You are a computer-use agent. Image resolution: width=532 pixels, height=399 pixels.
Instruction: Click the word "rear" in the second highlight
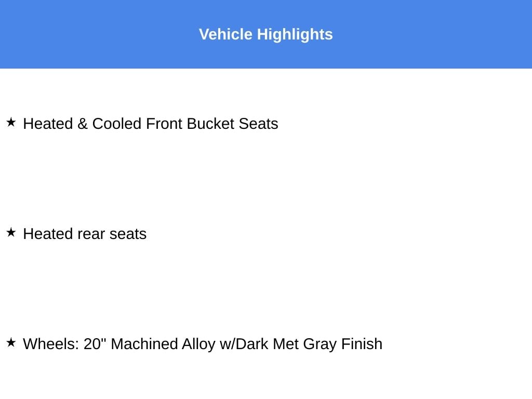(x=91, y=234)
